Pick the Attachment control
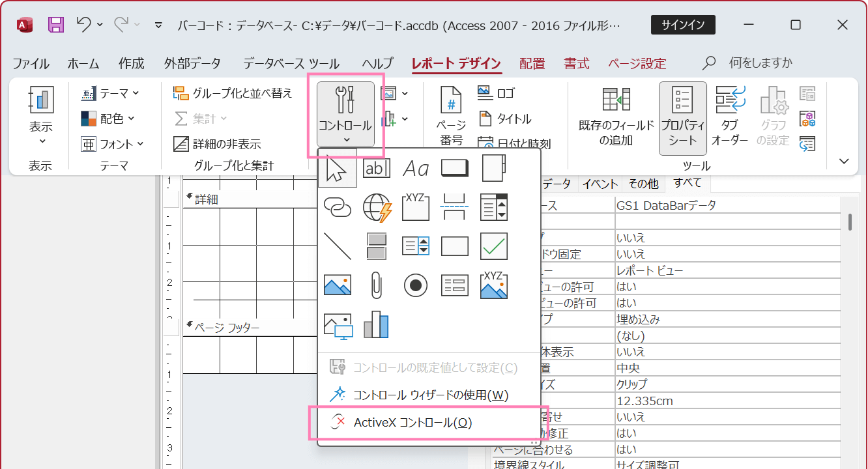Viewport: 868px width, 469px height. [376, 285]
